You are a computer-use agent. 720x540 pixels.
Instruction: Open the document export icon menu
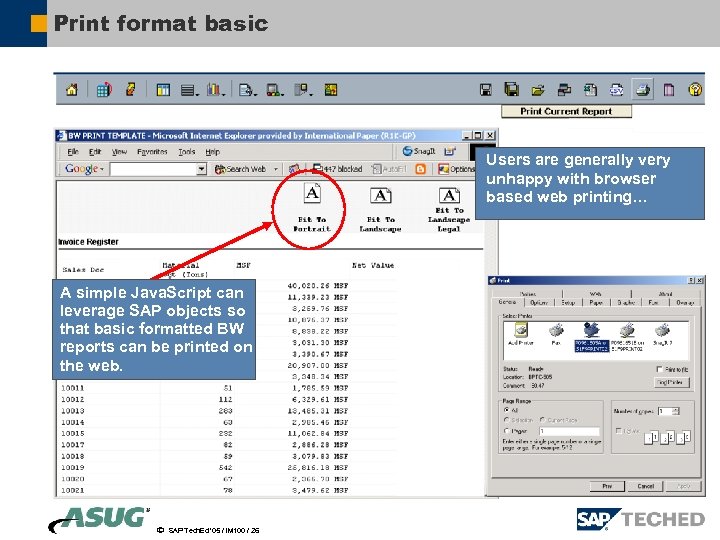point(248,90)
